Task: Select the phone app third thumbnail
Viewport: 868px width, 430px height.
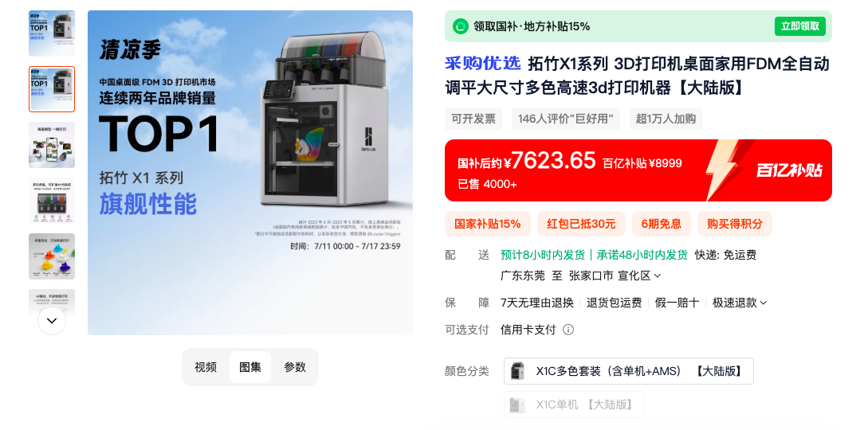Action: [x=52, y=145]
